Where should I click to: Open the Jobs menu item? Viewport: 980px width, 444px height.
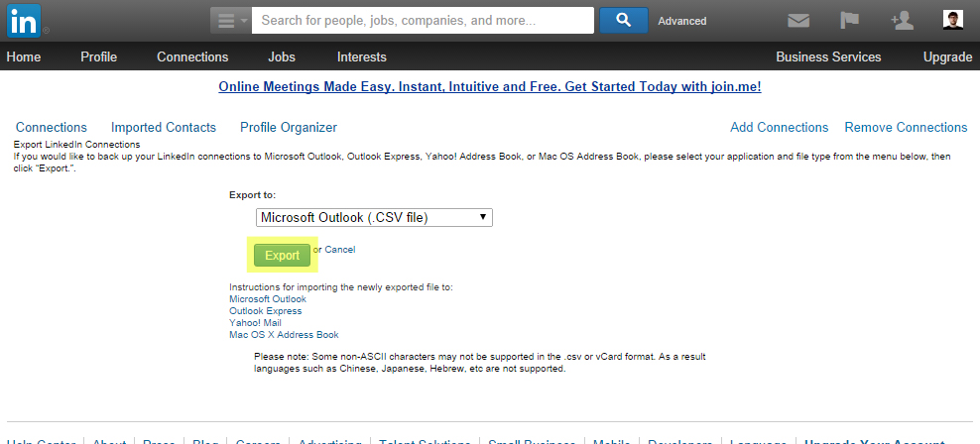tap(282, 57)
